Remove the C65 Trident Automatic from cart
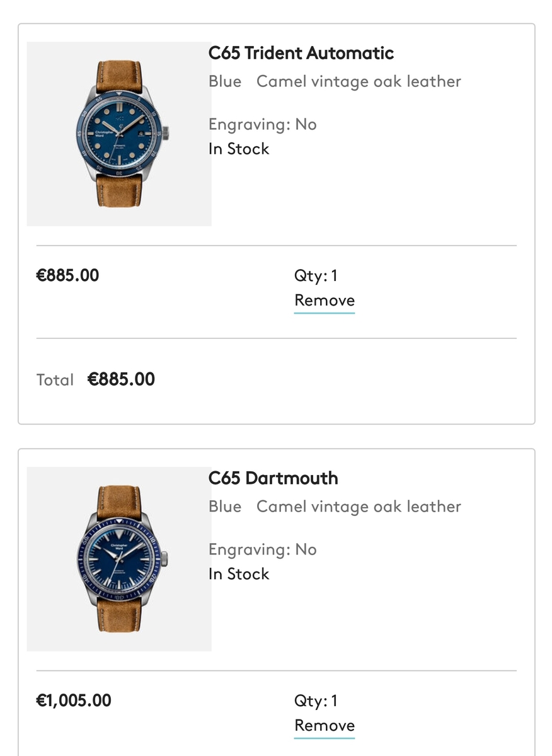Viewport: 552px width, 756px height. 325,301
